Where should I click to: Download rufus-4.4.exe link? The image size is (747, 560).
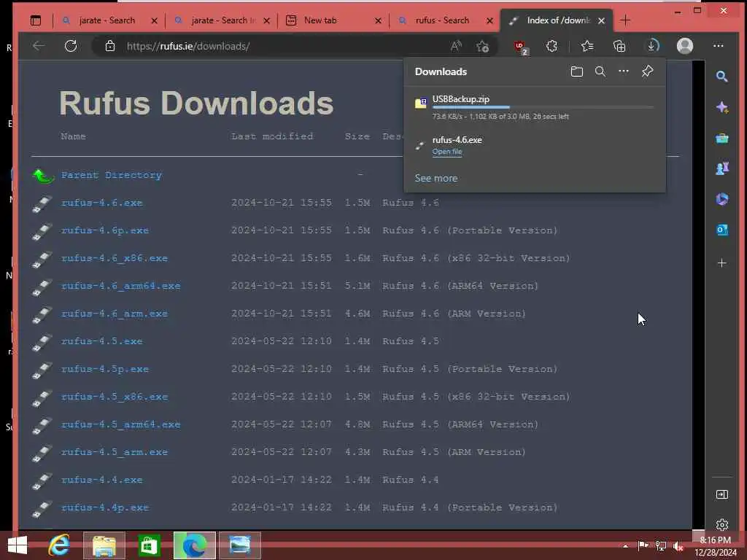pos(102,480)
